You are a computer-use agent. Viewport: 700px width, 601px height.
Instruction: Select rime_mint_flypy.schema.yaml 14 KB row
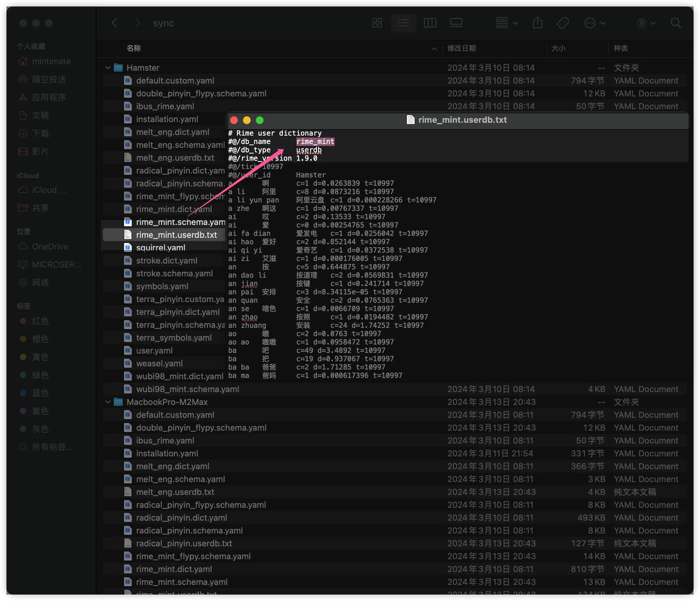(x=395, y=556)
